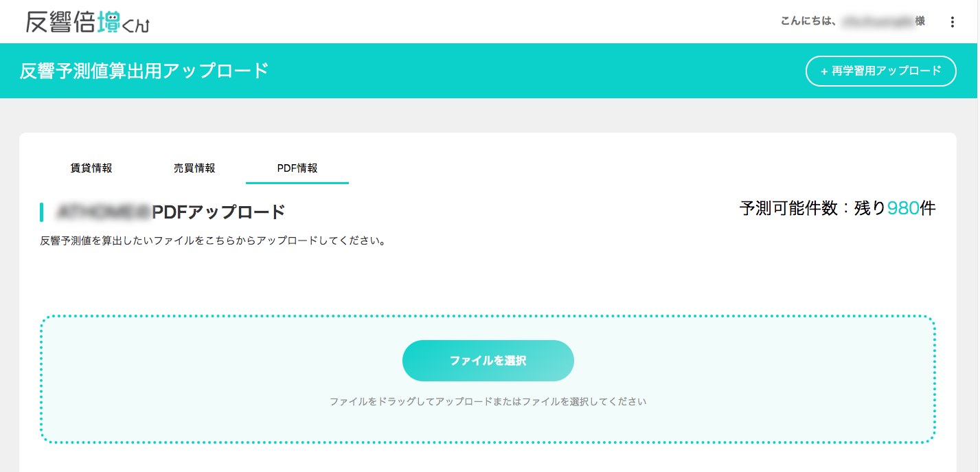
Task: Click the 予測可能件数 label
Action: click(789, 208)
